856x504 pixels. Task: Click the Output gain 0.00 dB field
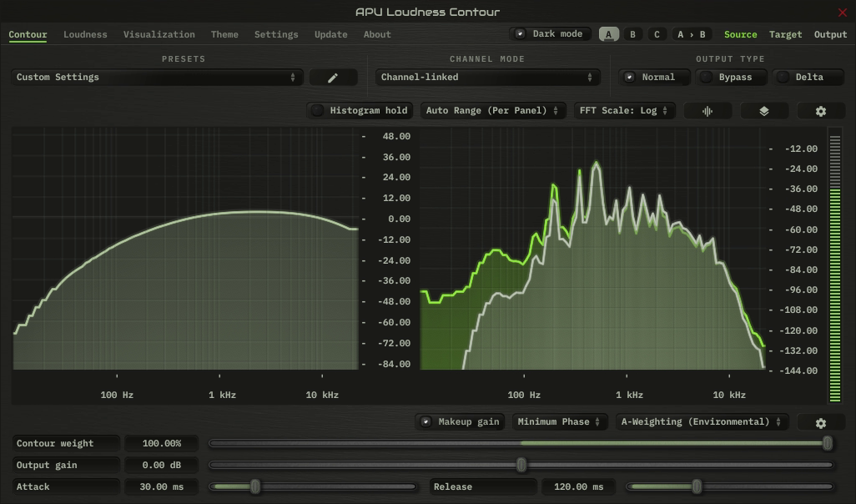tap(162, 466)
